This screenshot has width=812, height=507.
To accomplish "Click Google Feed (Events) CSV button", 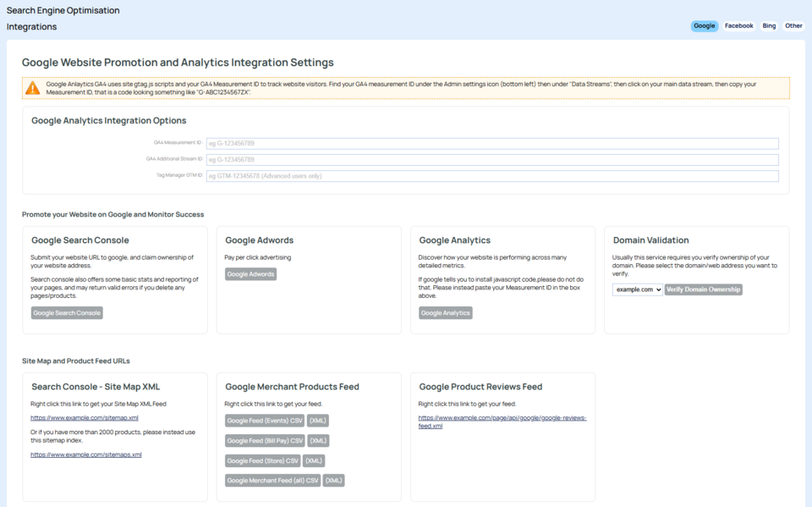I will (x=265, y=421).
